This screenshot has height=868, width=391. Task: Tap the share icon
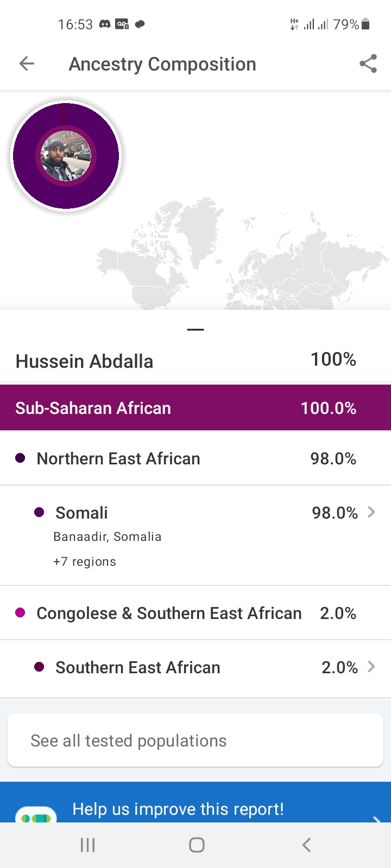coord(368,64)
